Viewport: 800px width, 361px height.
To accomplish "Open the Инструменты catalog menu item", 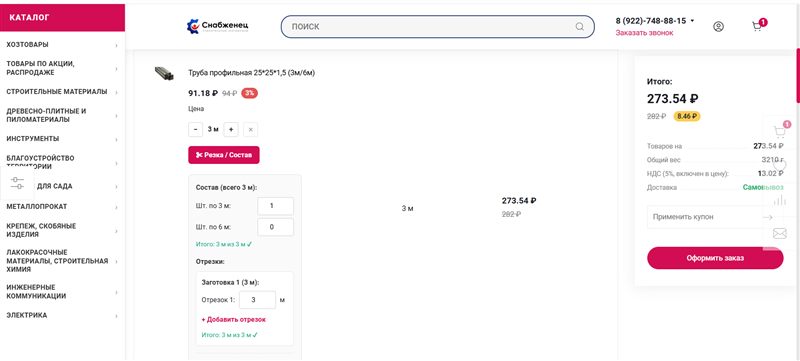I will point(62,139).
